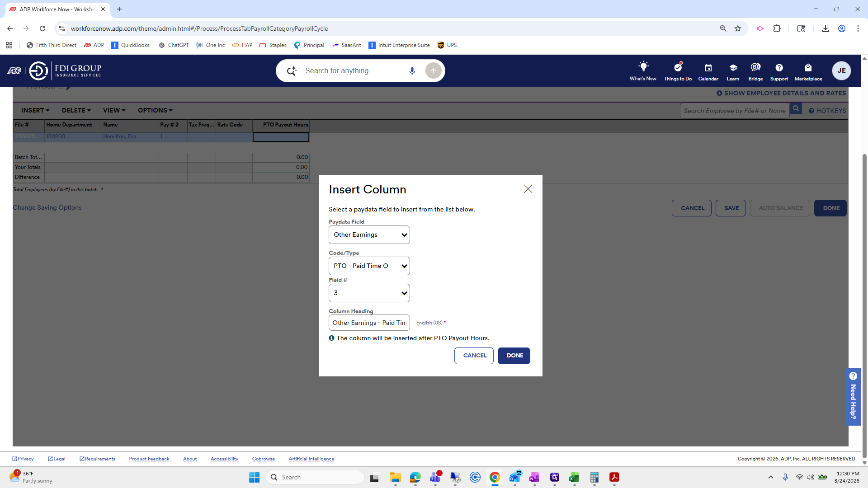Open Excel from the Windows taskbar
This screenshot has width=868, height=488.
point(574,478)
